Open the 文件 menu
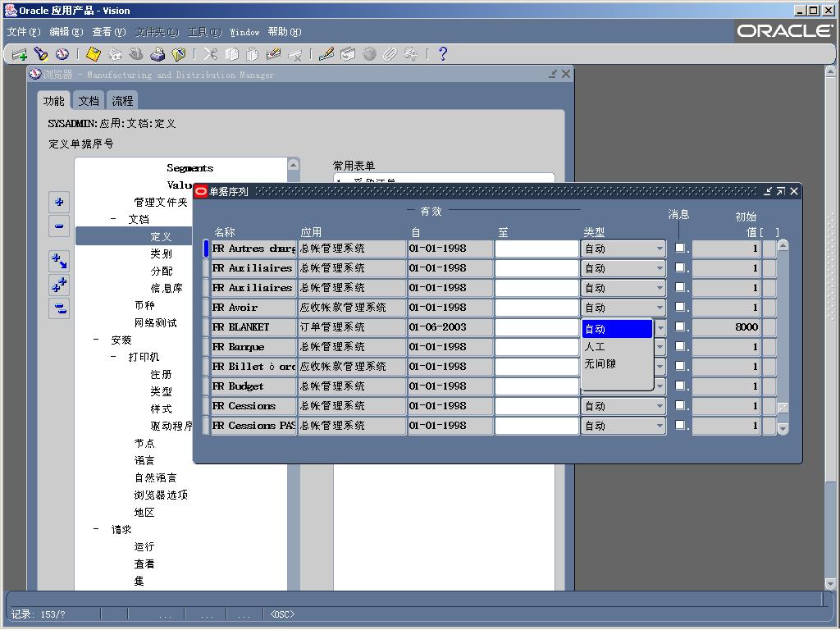840x630 pixels. tap(24, 32)
